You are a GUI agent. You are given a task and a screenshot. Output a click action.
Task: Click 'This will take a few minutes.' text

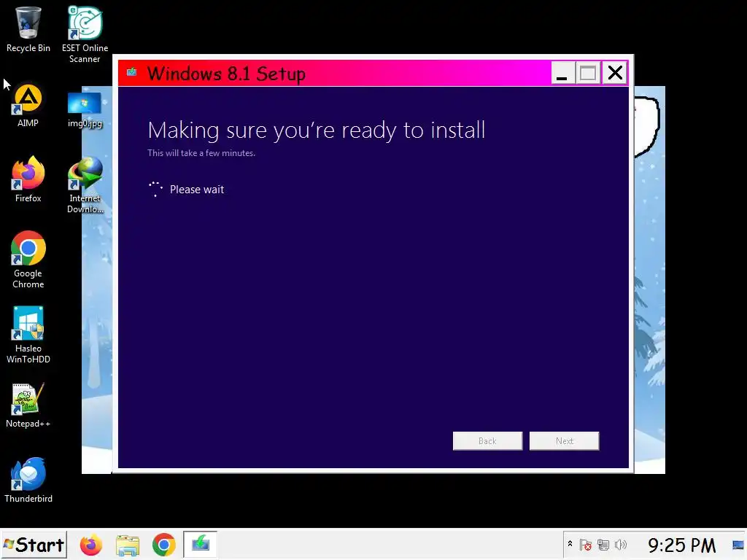[x=201, y=153]
